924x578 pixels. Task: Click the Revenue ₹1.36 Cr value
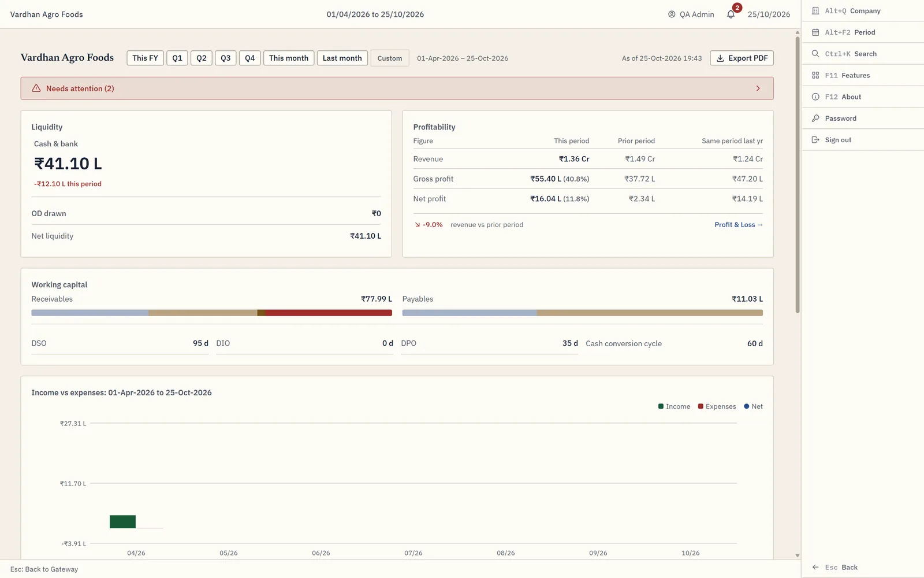pos(574,159)
